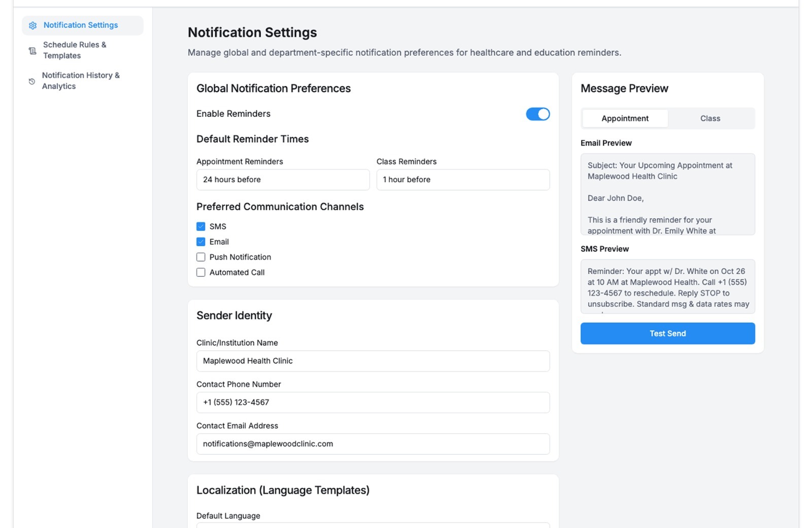Open the Class Reminders time dropdown
This screenshot has height=528, width=812.
(x=463, y=180)
